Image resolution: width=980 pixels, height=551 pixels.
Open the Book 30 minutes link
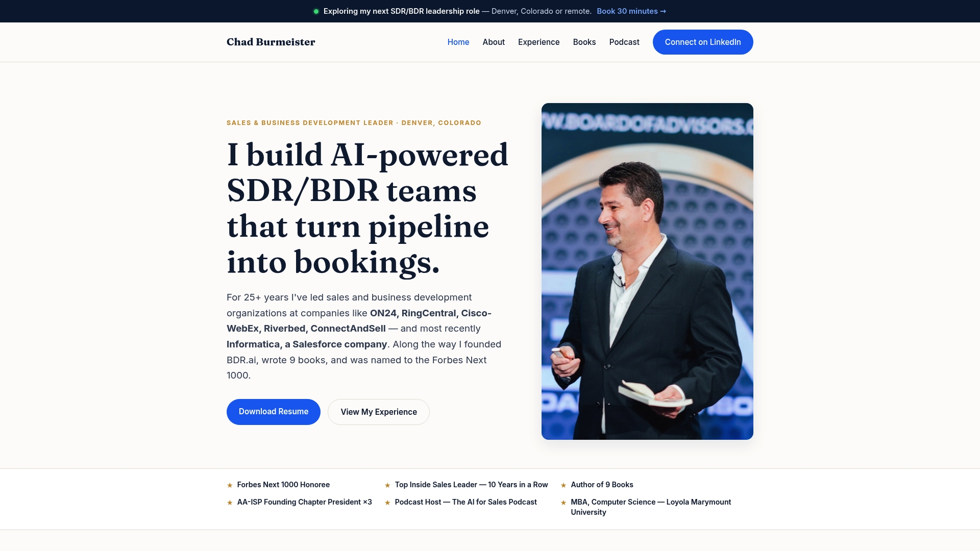click(x=631, y=11)
